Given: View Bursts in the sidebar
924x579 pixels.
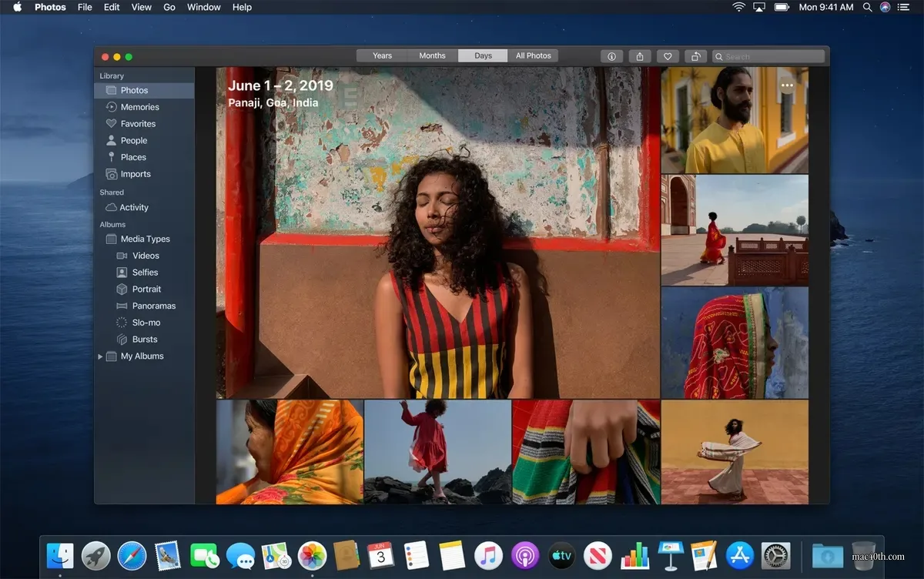Looking at the screenshot, I should pyautogui.click(x=143, y=339).
